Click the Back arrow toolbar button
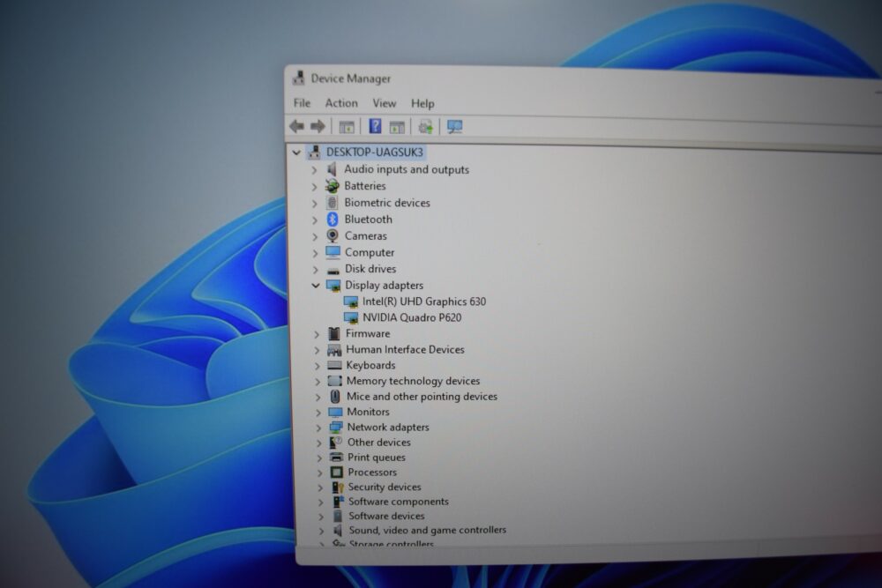Image resolution: width=882 pixels, height=588 pixels. [297, 126]
